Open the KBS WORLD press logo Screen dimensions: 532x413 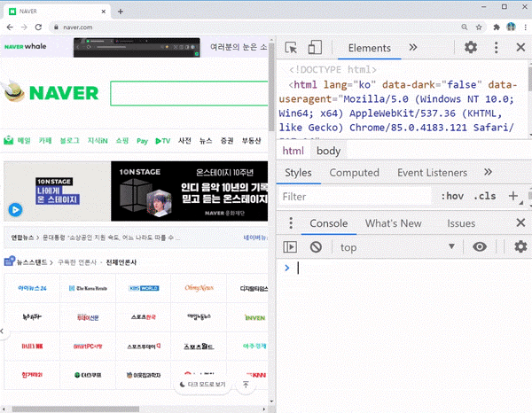coord(144,288)
